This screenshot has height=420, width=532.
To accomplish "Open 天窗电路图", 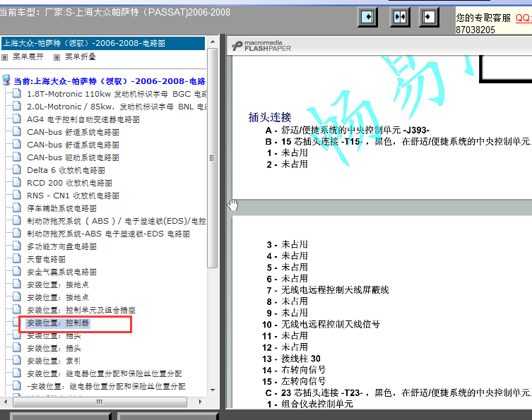I will tap(46, 259).
